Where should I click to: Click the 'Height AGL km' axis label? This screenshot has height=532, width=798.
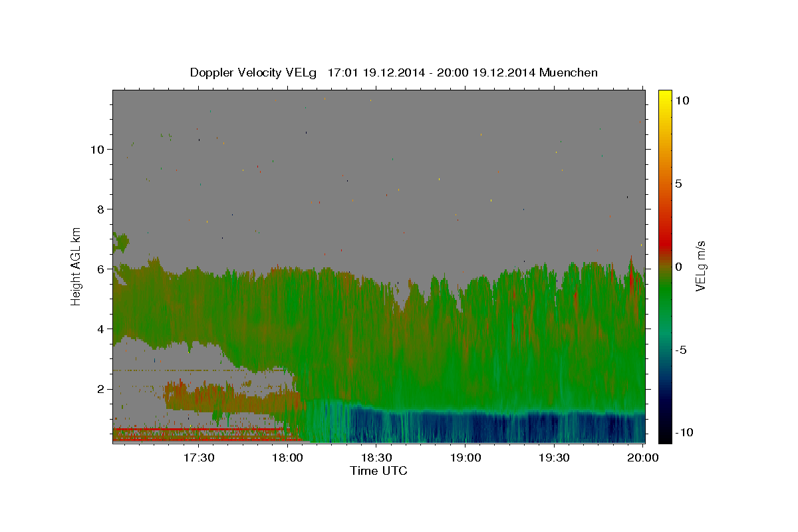coord(76,266)
